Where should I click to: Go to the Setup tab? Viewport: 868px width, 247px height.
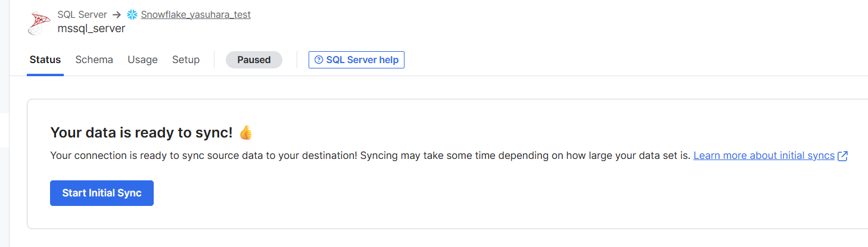pyautogui.click(x=186, y=60)
